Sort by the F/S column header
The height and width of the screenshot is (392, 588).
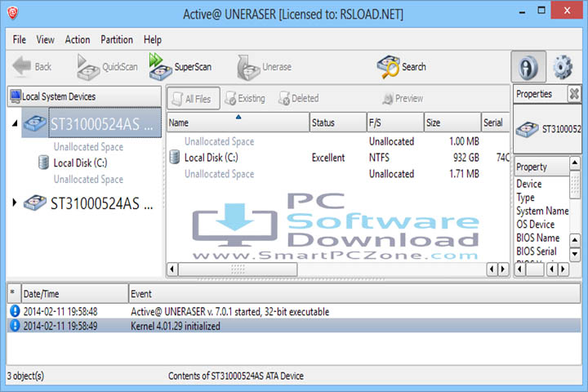pos(395,122)
